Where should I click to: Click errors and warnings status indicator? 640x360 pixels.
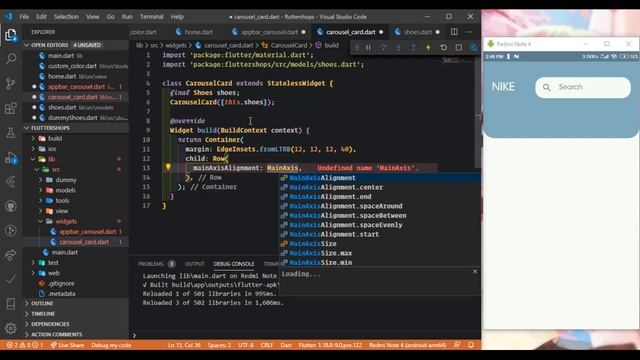(24, 345)
